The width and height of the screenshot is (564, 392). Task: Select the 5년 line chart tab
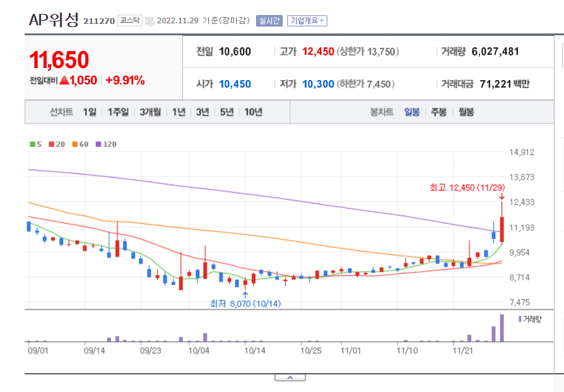226,112
